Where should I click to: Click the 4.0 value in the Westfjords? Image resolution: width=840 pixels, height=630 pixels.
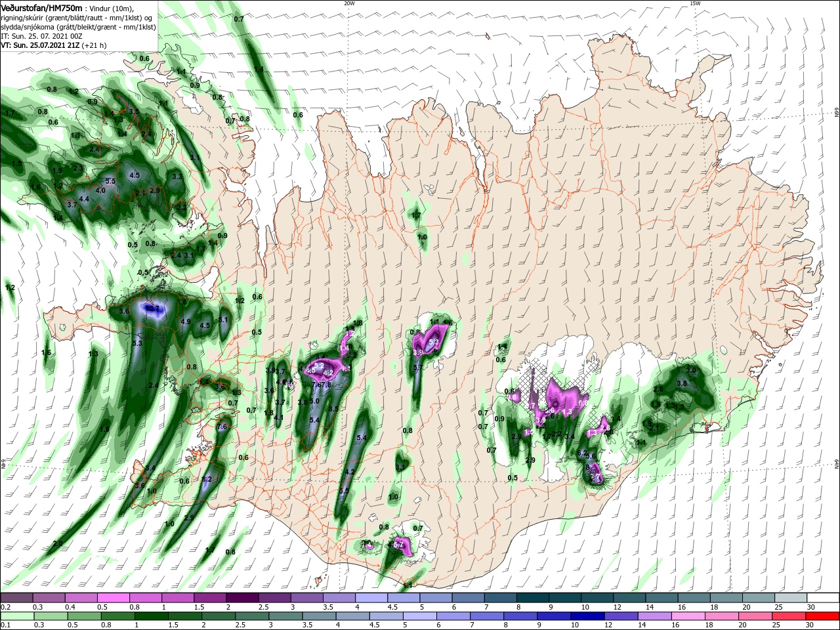[100, 190]
